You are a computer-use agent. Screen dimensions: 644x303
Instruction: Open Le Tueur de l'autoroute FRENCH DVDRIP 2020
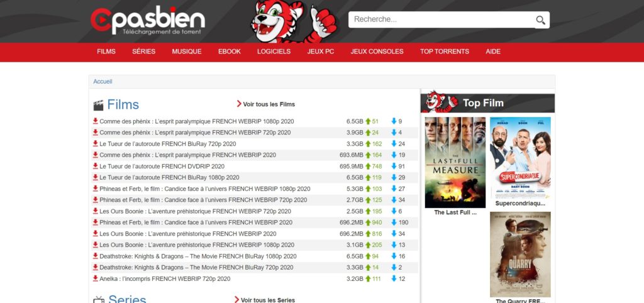pyautogui.click(x=162, y=167)
